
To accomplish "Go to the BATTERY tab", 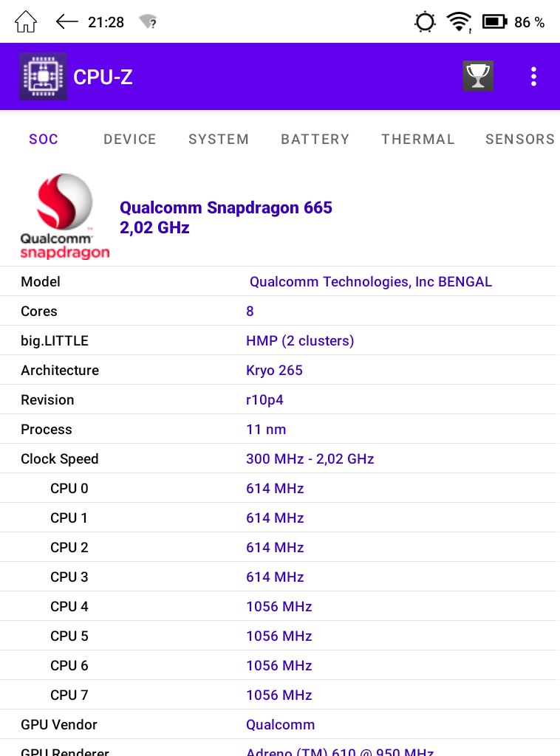I will pyautogui.click(x=315, y=140).
